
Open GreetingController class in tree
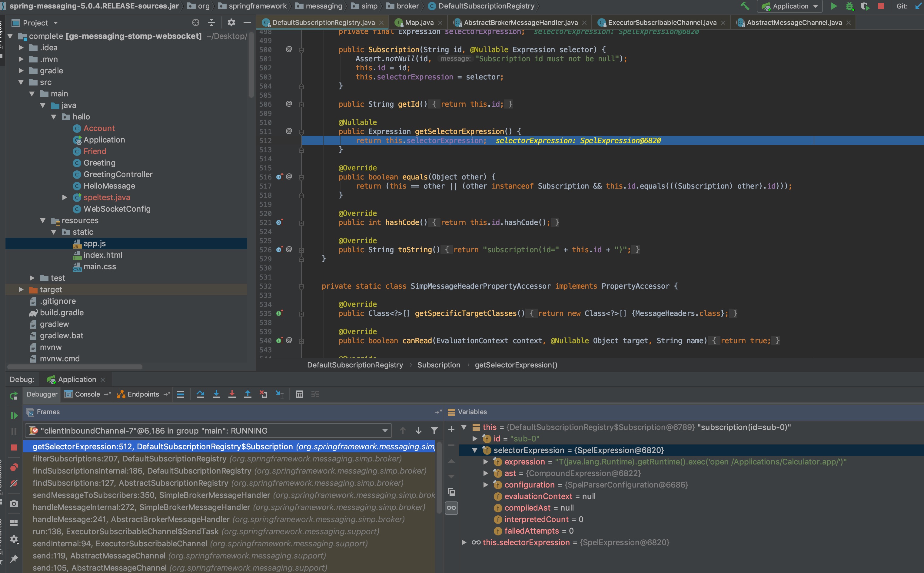click(x=118, y=174)
